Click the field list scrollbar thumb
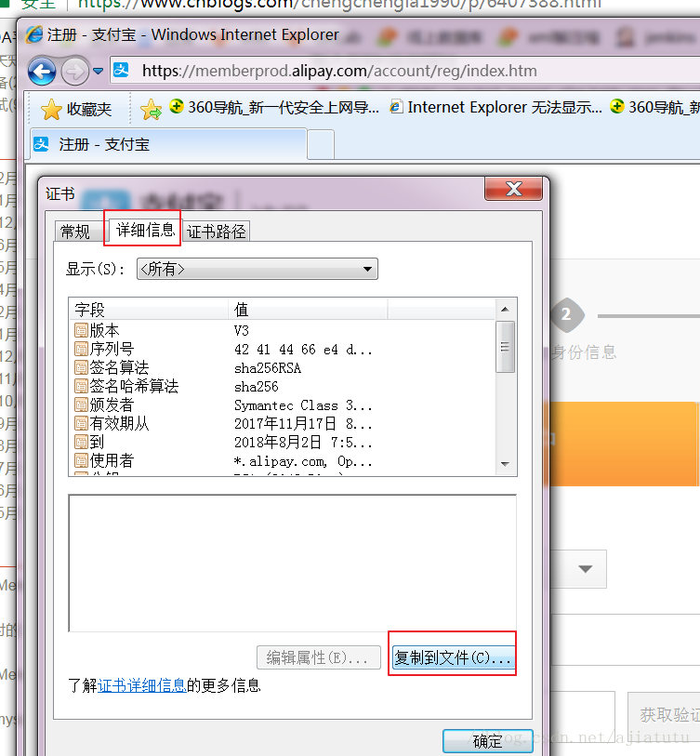The width and height of the screenshot is (700, 756). (x=505, y=347)
